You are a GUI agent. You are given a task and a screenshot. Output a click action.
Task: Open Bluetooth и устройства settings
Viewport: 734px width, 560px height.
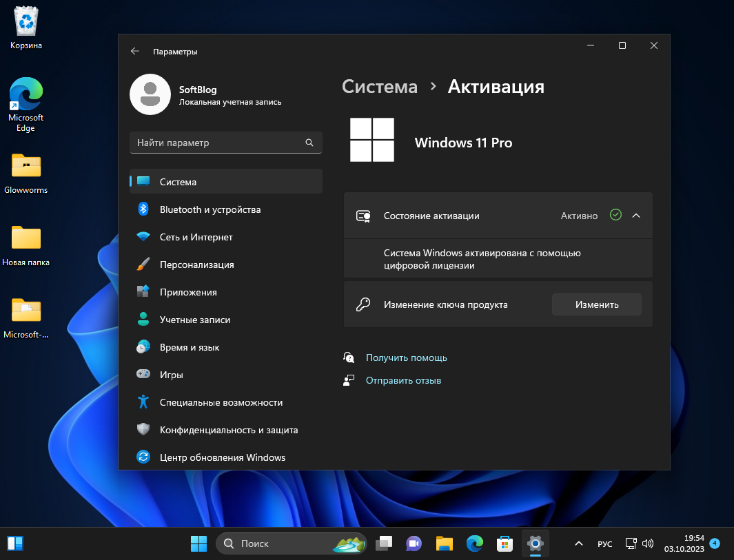(x=226, y=209)
